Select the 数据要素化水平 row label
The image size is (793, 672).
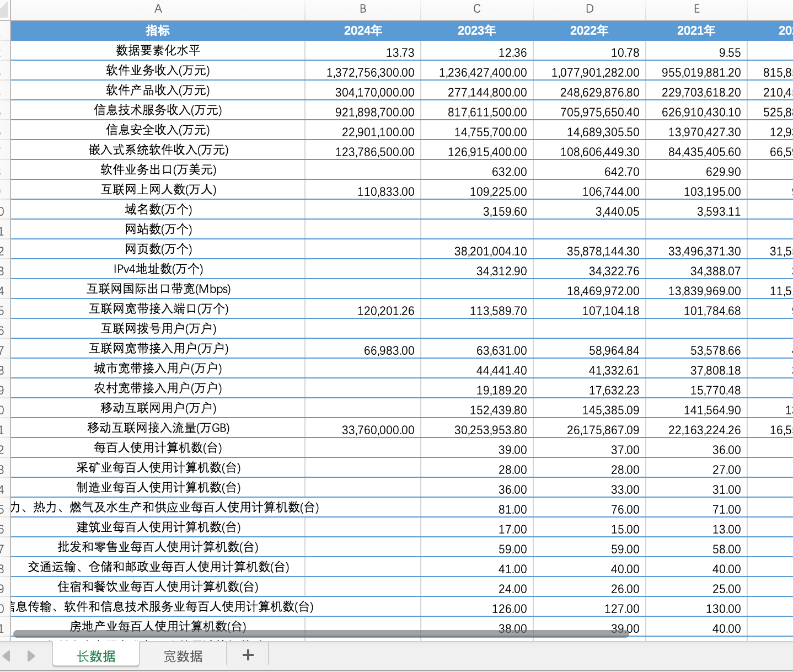pos(158,51)
